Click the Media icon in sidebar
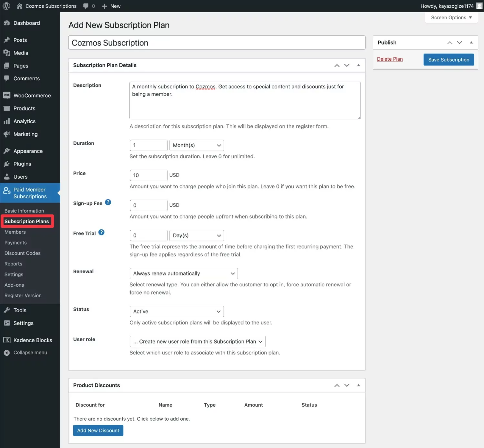Viewport: 484px width, 448px height. (7, 53)
